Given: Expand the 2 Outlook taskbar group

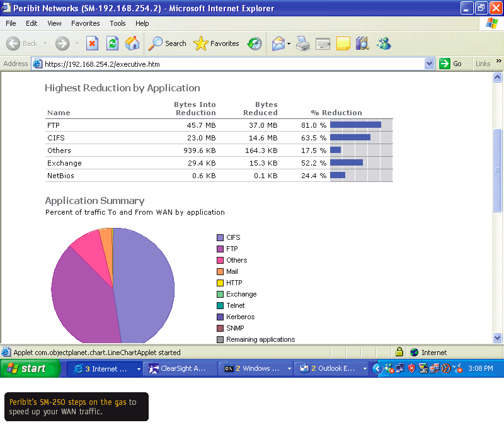Looking at the screenshot, I should click(365, 369).
